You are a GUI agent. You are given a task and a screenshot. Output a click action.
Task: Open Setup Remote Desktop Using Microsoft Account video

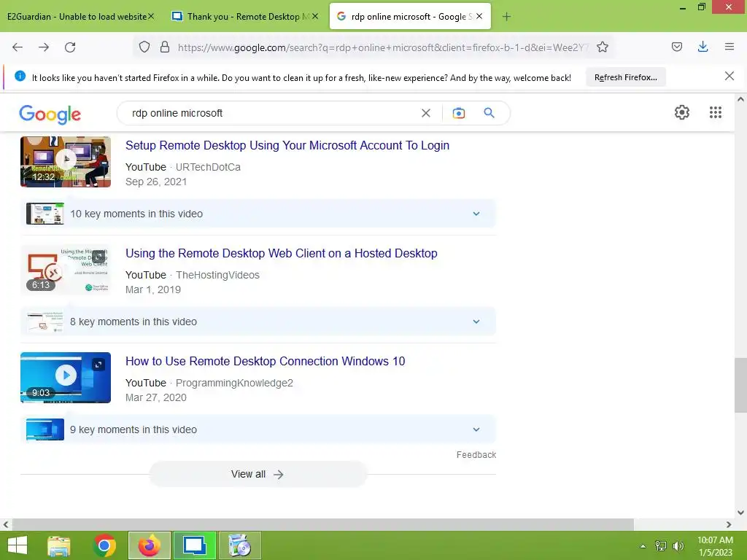287,146
